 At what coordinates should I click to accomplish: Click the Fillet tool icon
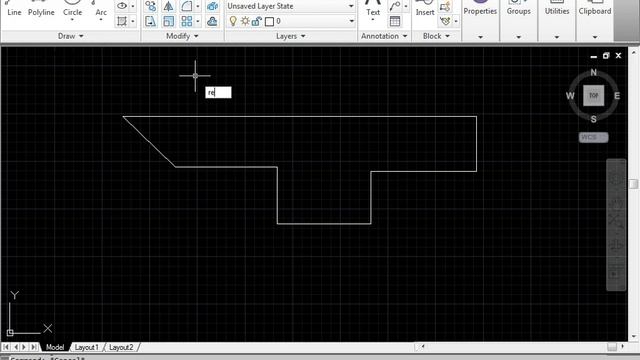tap(187, 6)
